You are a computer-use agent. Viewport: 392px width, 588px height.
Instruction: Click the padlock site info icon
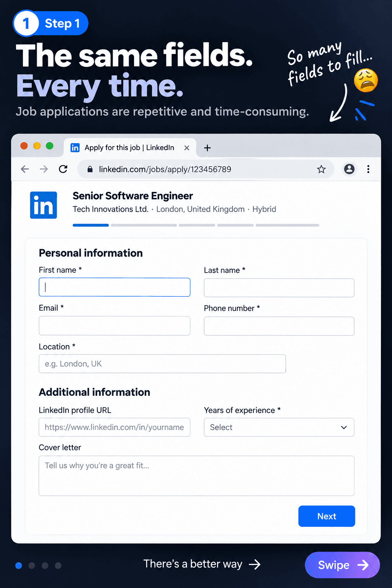tap(90, 169)
